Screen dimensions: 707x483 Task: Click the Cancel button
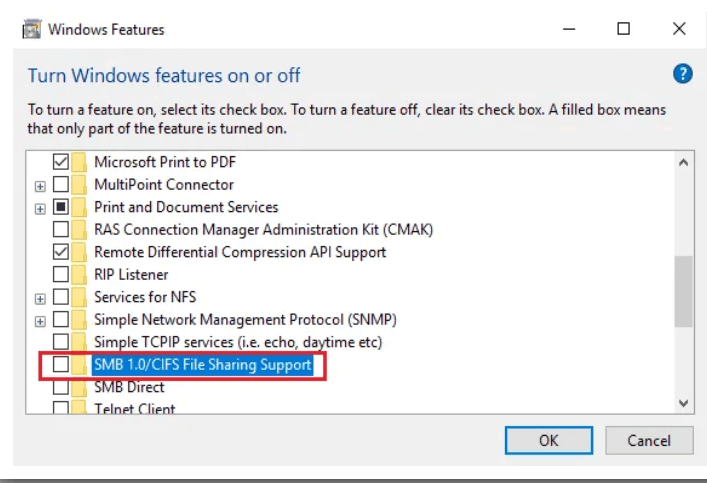coord(649,440)
